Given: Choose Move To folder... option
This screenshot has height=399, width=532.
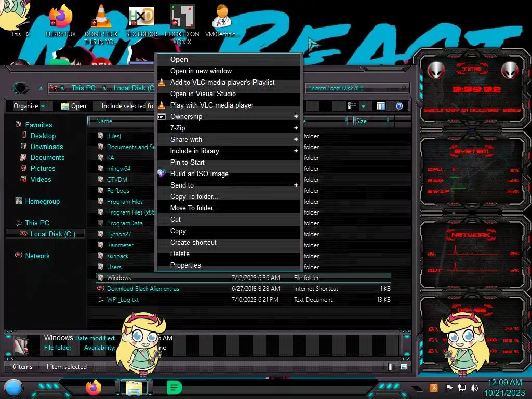Looking at the screenshot, I should (229, 208).
